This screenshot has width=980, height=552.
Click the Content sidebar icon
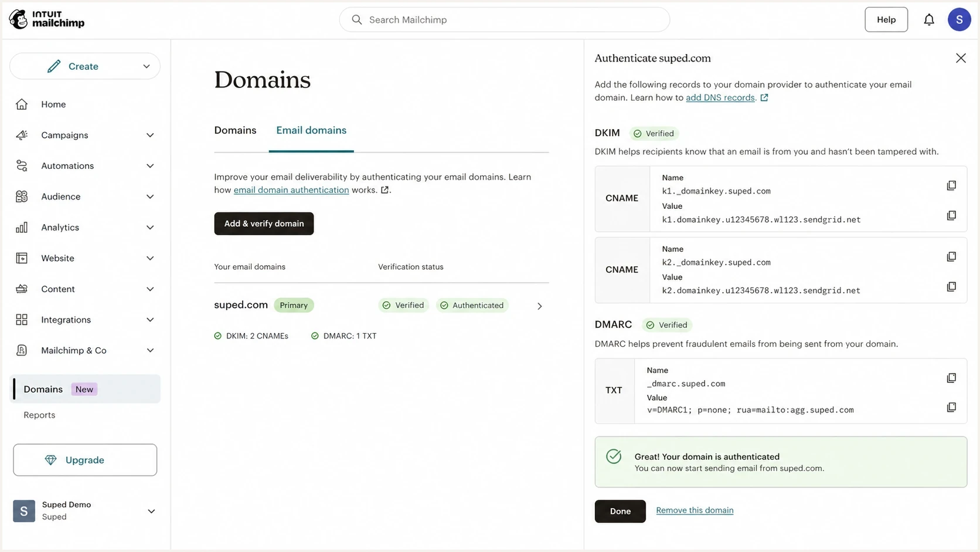click(x=22, y=289)
